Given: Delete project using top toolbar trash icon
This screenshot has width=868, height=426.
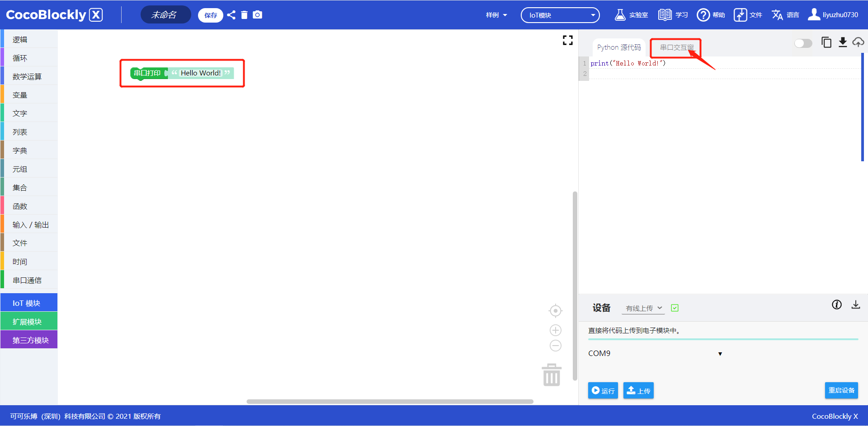Looking at the screenshot, I should (244, 15).
